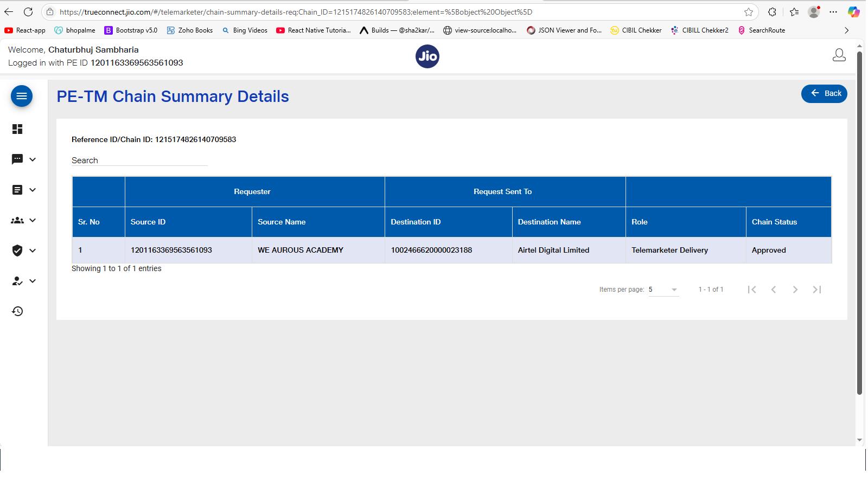The width and height of the screenshot is (868, 488).
Task: Go to previous page of table
Action: click(x=774, y=290)
